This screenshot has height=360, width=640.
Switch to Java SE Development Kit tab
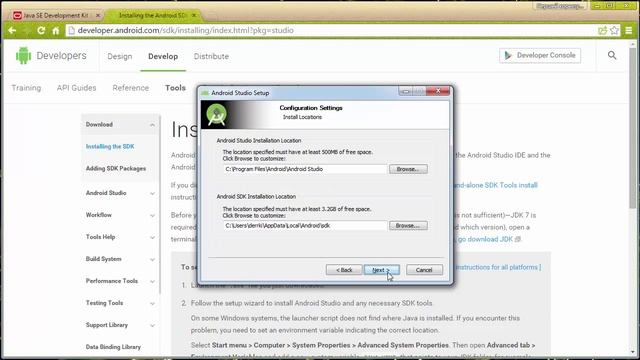(56, 15)
